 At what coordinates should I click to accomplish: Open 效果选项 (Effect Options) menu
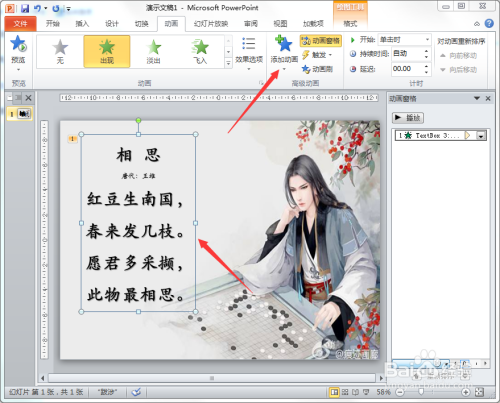tap(249, 53)
